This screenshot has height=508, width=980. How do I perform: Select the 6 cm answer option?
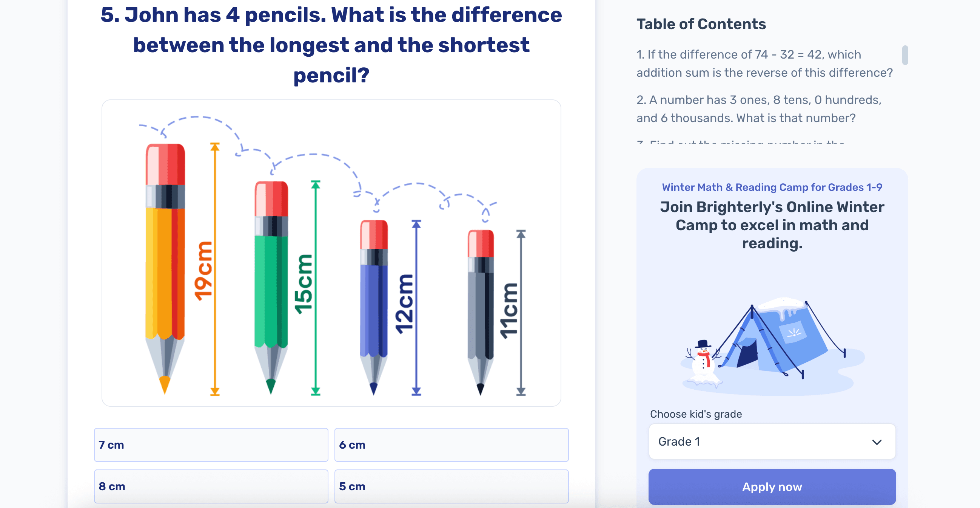click(451, 445)
